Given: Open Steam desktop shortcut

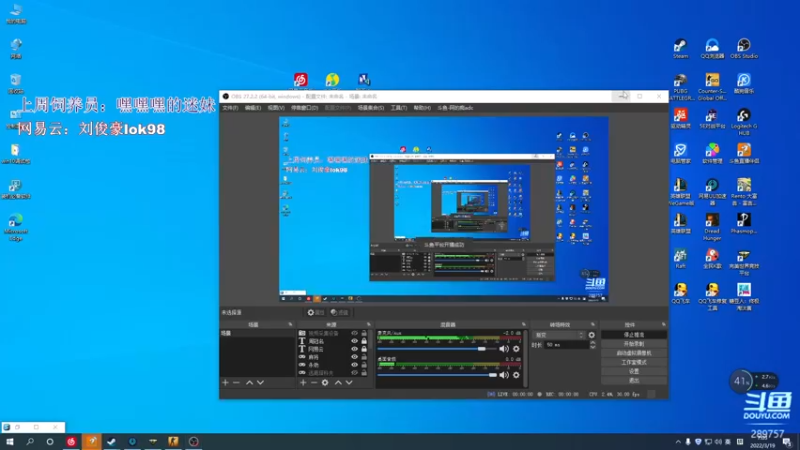Looking at the screenshot, I should 680,49.
